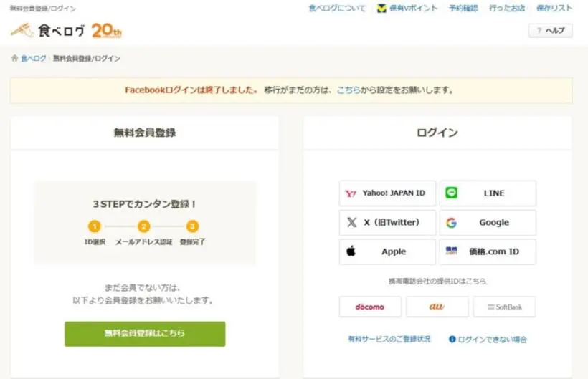This screenshot has width=588, height=379.
Task: Log in with Apple
Action: click(387, 251)
